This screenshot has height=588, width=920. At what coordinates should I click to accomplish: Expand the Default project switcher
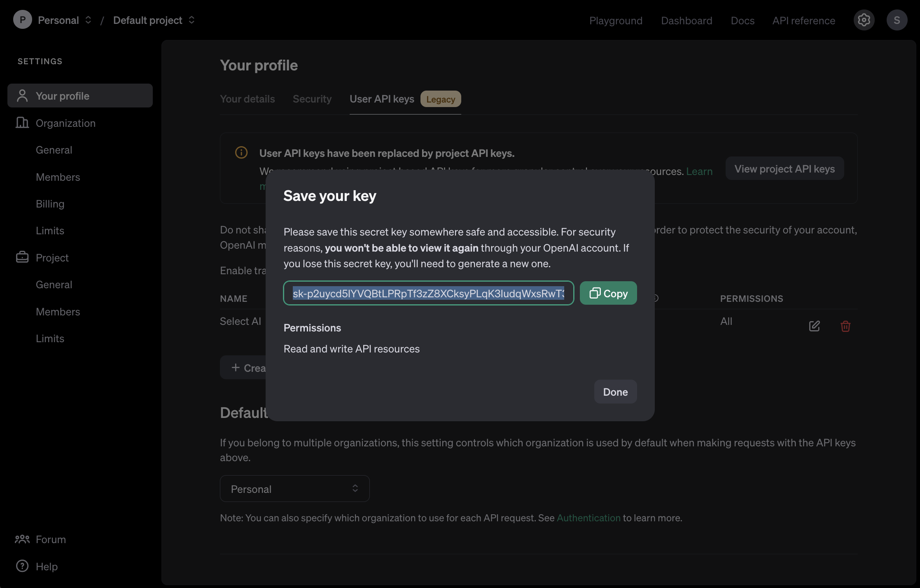(x=153, y=20)
